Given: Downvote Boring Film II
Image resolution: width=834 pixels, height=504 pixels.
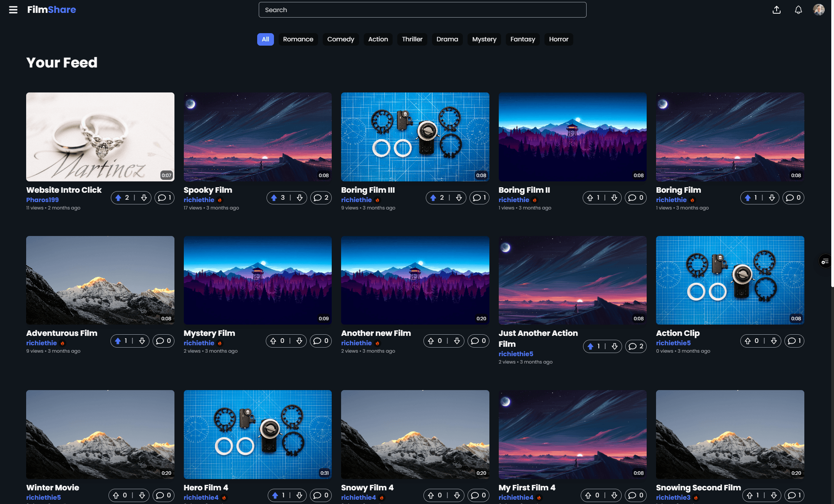Looking at the screenshot, I should (614, 198).
